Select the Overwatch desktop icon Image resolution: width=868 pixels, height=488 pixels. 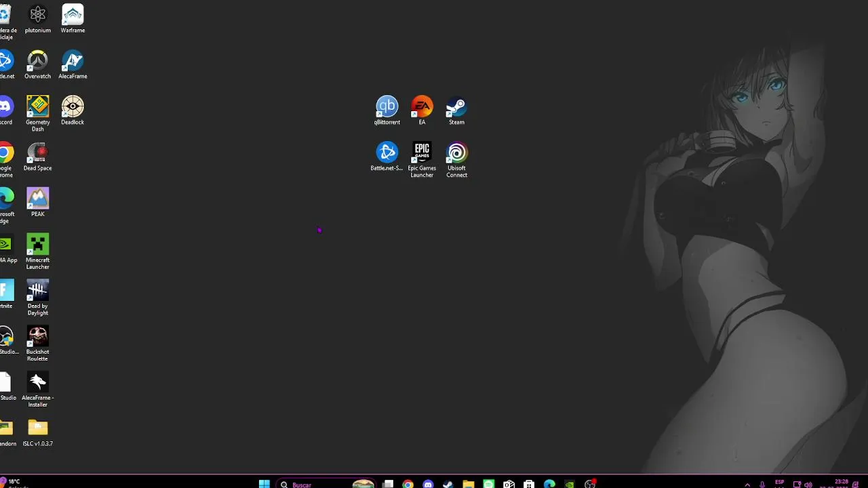click(x=37, y=64)
